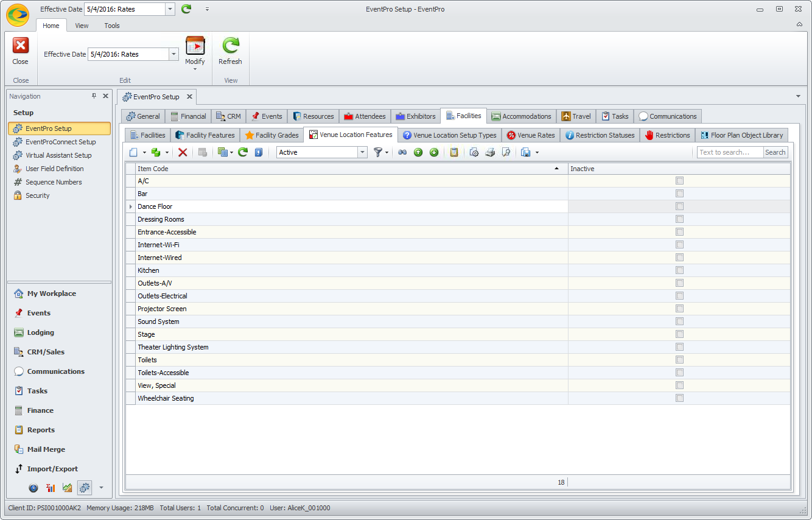The image size is (812, 520).
Task: Open the Modify calendar button
Action: tap(195, 46)
